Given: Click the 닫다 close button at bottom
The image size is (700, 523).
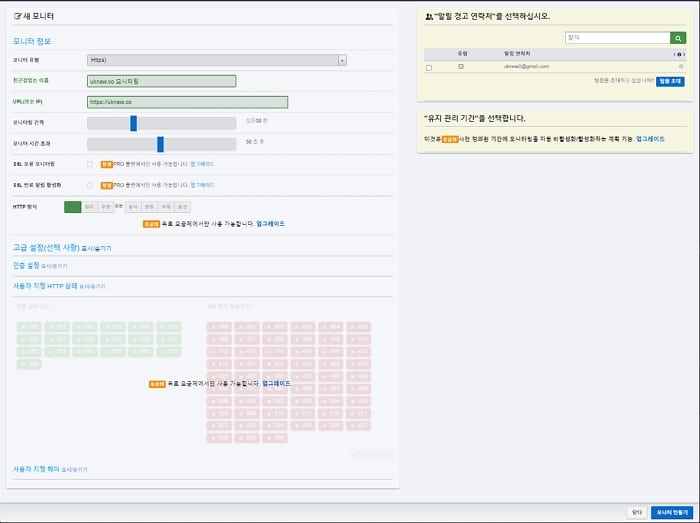Looking at the screenshot, I should 637,512.
